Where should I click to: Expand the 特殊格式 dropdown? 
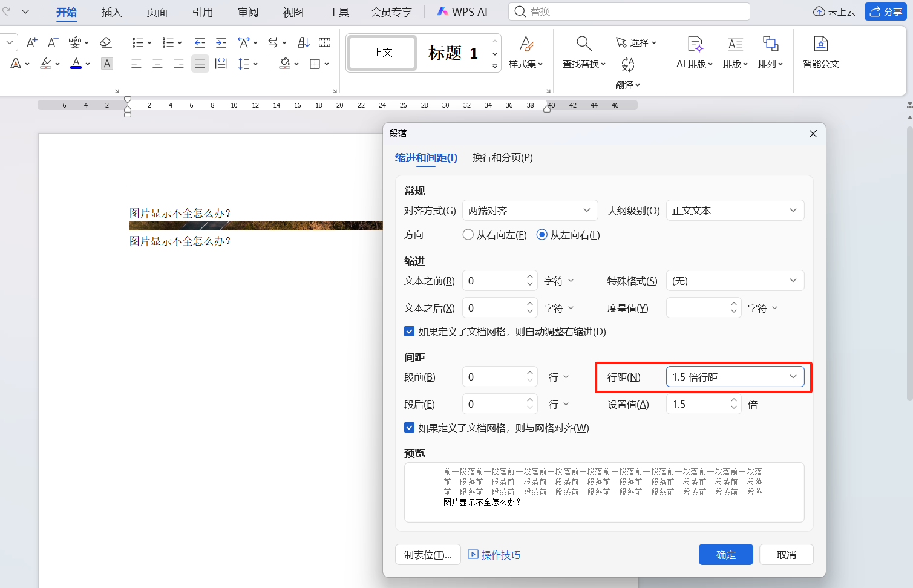coord(735,280)
